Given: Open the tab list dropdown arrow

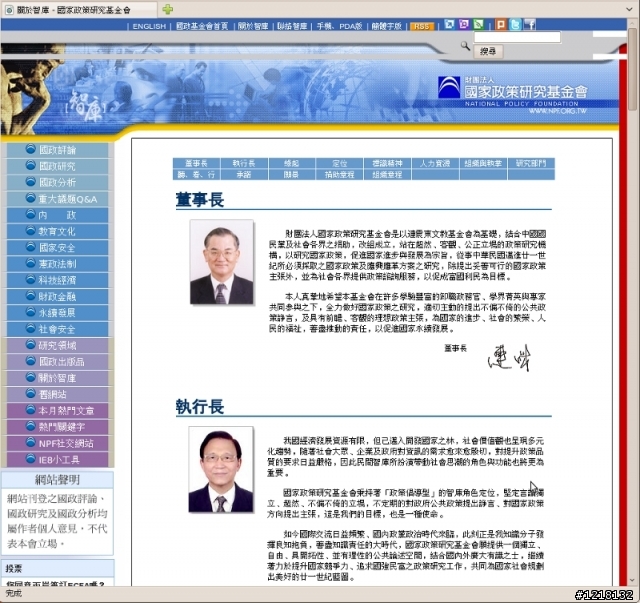Looking at the screenshot, I should 629,9.
